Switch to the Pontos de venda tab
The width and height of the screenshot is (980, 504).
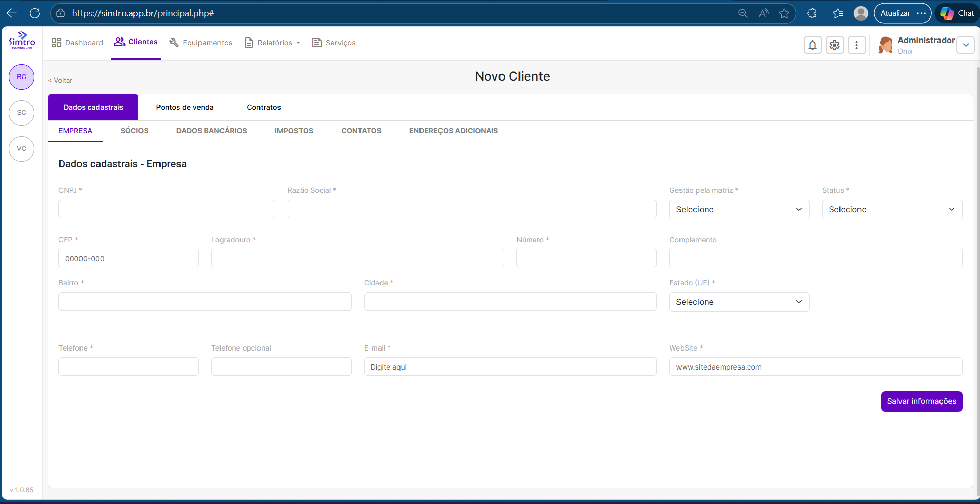[185, 107]
